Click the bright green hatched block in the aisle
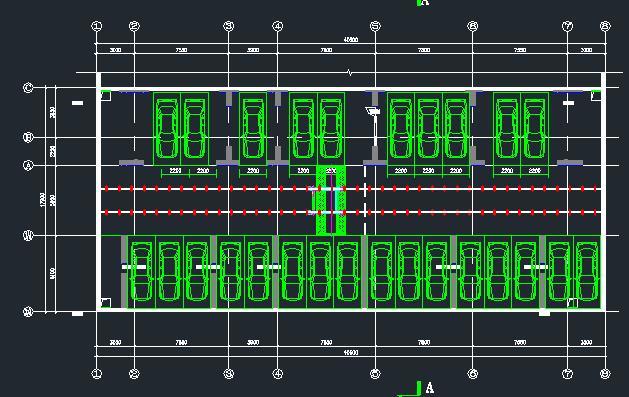The image size is (629, 397). click(x=331, y=200)
